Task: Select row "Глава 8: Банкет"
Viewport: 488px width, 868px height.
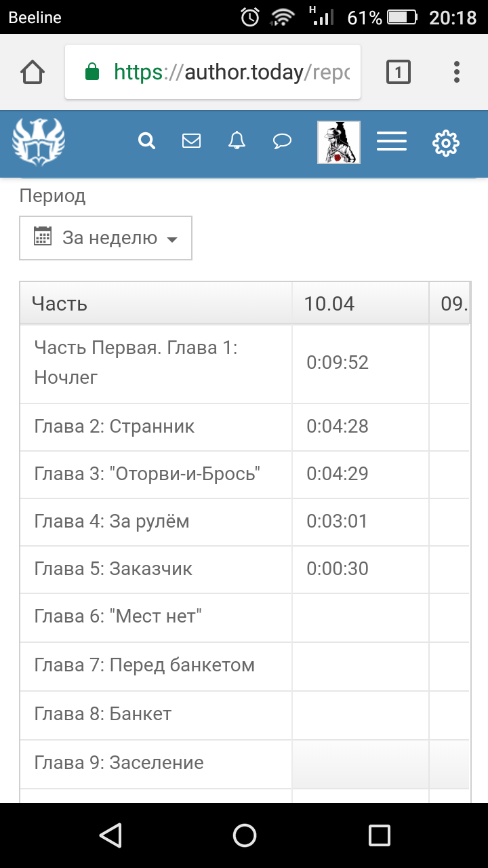Action: [x=103, y=714]
